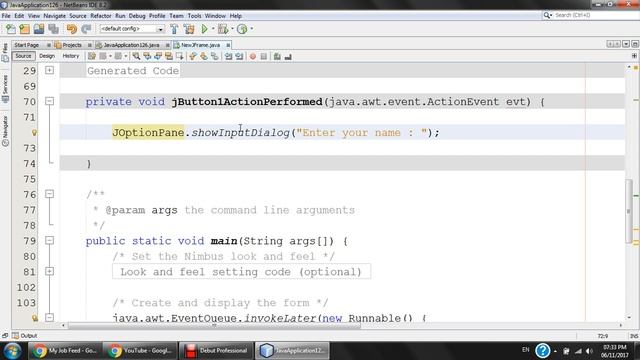Click the volume icon in system tray

click(589, 351)
